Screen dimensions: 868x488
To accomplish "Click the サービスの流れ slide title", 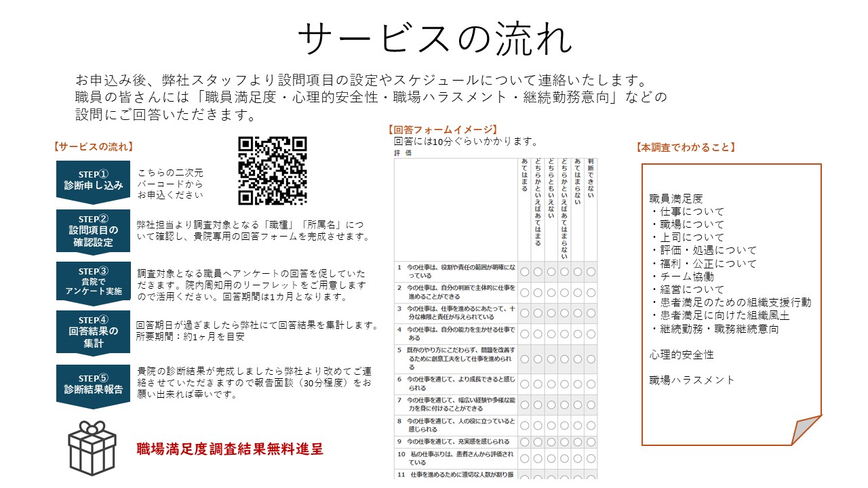I will tap(435, 39).
